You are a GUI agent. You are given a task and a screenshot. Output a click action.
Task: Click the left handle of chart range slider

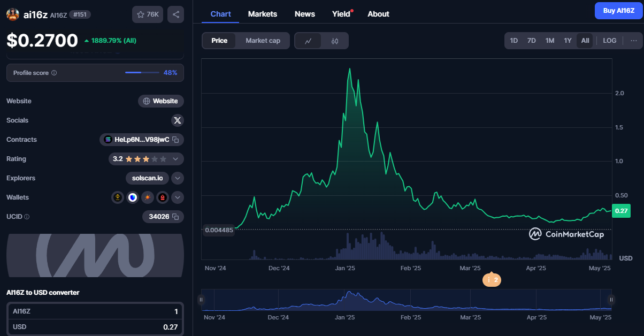(201, 300)
